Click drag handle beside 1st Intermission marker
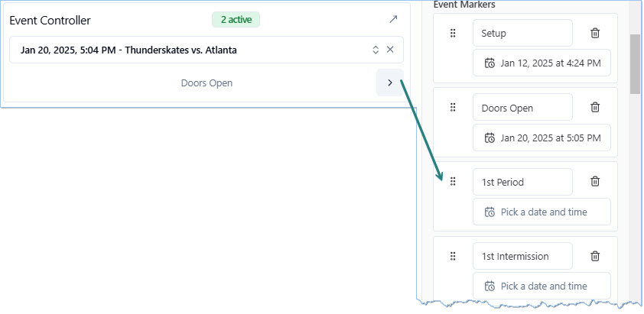Screen dimensions: 644x314 click(x=453, y=257)
